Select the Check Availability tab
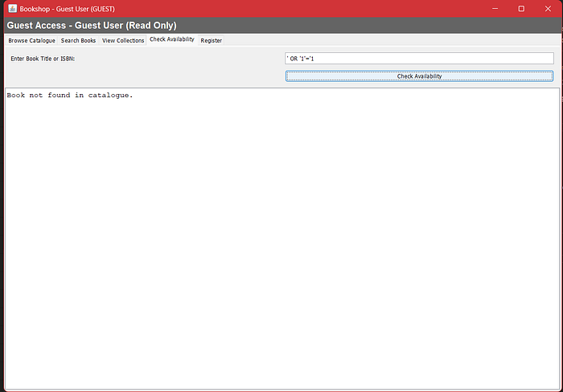Image resolution: width=563 pixels, height=392 pixels. click(x=172, y=39)
